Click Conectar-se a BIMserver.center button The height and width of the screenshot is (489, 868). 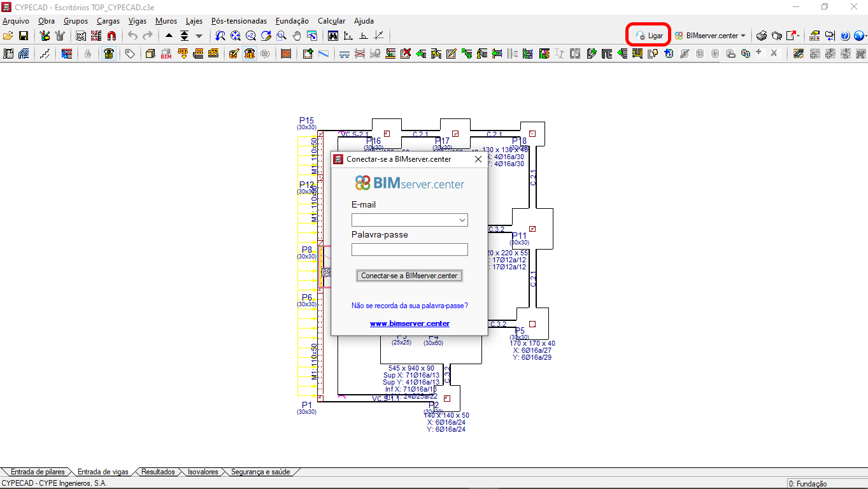pos(409,276)
